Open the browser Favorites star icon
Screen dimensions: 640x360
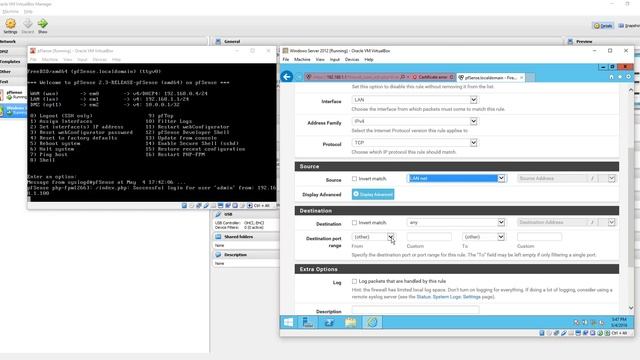(x=620, y=77)
